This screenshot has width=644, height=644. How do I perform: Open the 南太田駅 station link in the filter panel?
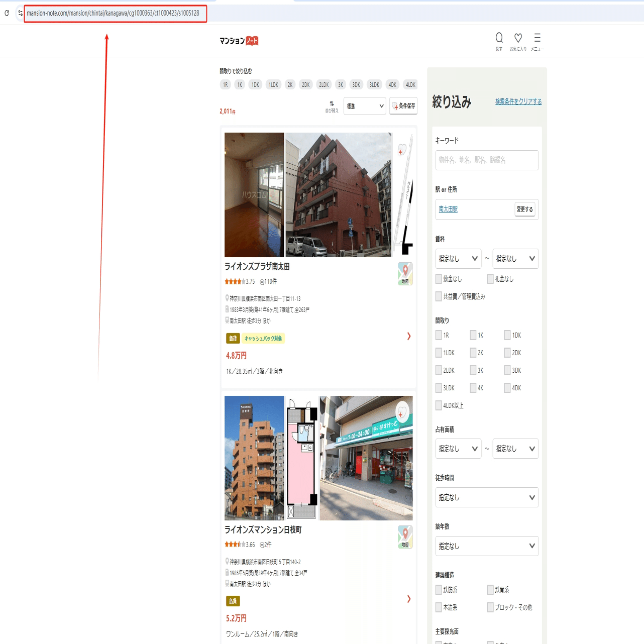[x=448, y=209]
